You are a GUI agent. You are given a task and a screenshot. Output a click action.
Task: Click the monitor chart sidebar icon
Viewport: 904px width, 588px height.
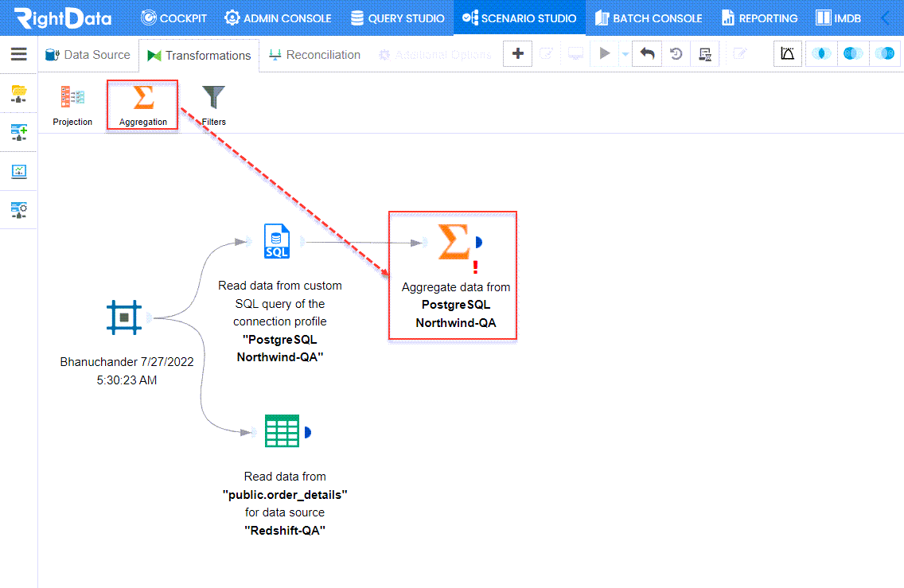[18, 171]
